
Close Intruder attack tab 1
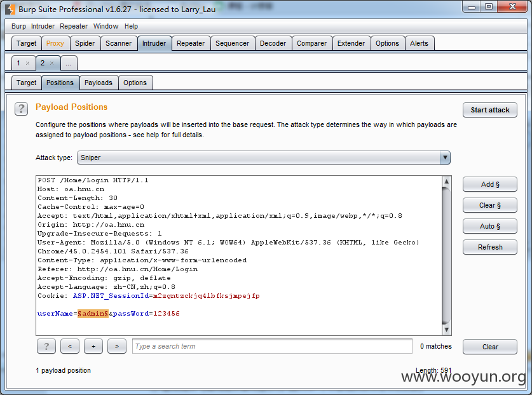click(28, 63)
